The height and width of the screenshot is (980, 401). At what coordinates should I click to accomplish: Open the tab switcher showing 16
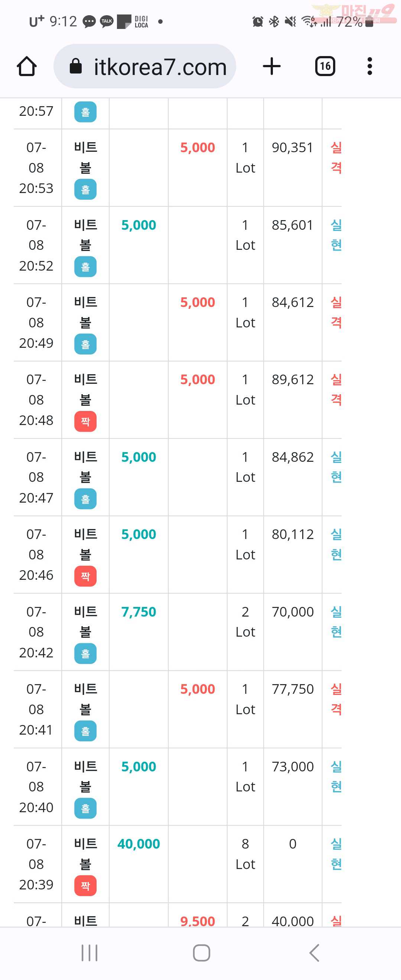pos(325,66)
